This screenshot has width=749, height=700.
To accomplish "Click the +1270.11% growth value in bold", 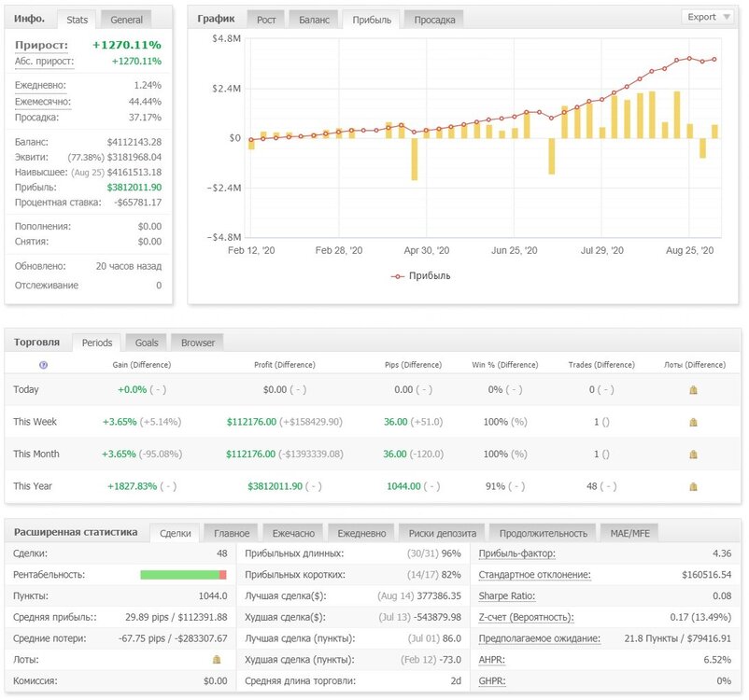I will [127, 45].
